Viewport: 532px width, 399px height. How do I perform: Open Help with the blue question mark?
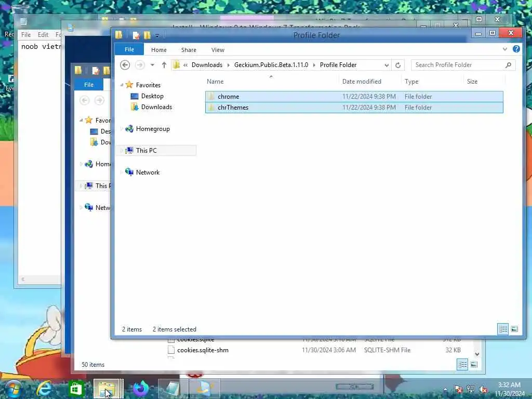[516, 49]
